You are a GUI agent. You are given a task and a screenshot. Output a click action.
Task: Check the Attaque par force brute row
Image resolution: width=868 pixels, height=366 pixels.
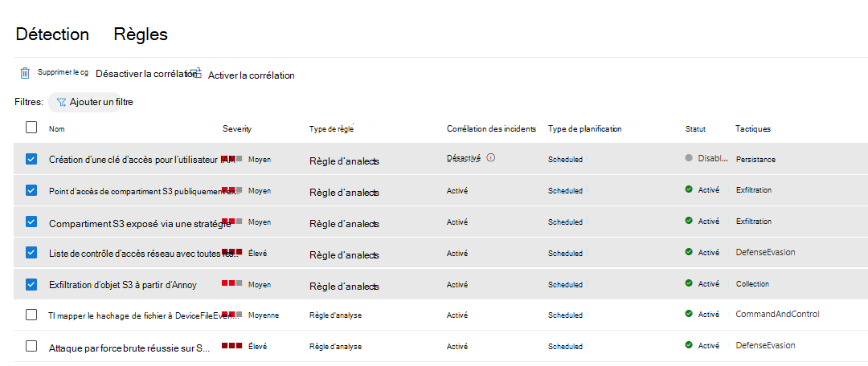pyautogui.click(x=31, y=346)
